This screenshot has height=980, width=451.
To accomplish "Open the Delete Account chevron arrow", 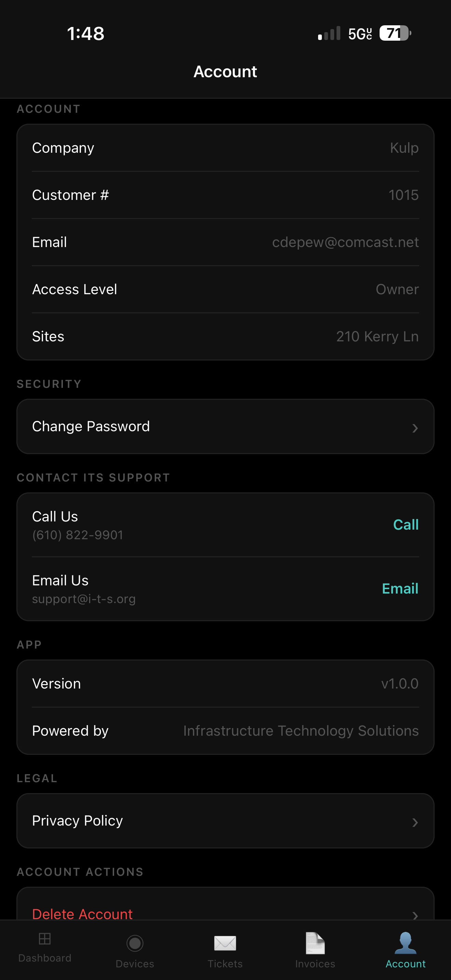I will pos(415,915).
